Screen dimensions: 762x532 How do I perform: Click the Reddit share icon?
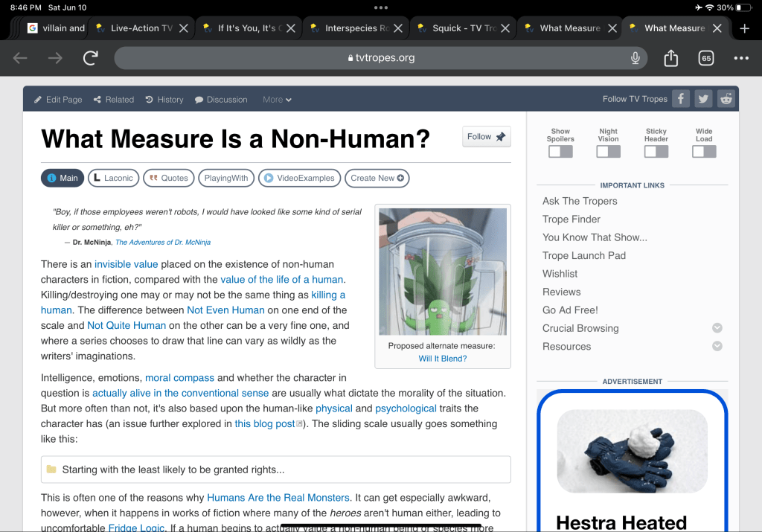[x=726, y=99]
